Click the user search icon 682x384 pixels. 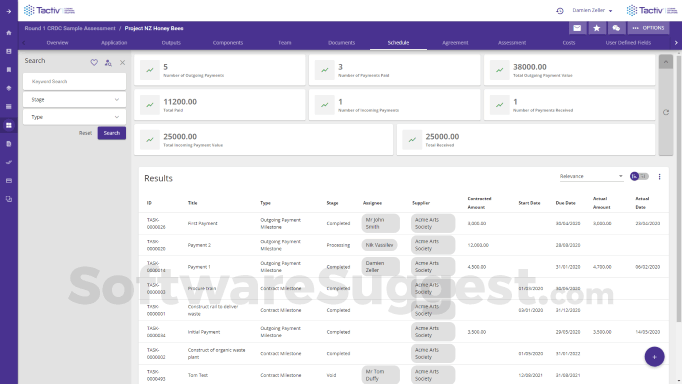click(108, 63)
